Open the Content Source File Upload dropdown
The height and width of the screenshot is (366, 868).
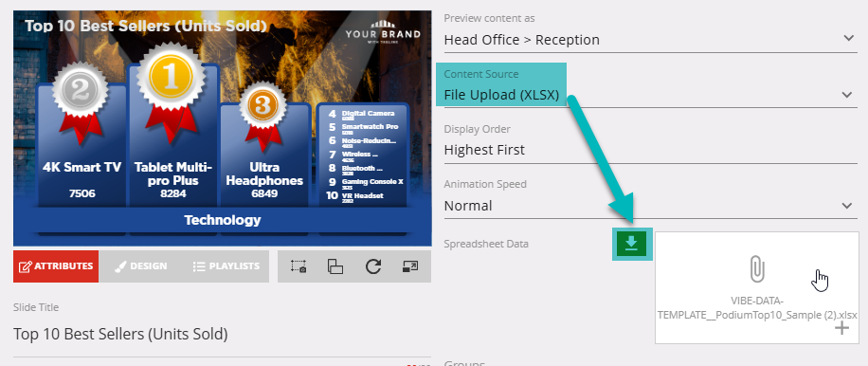[650, 95]
